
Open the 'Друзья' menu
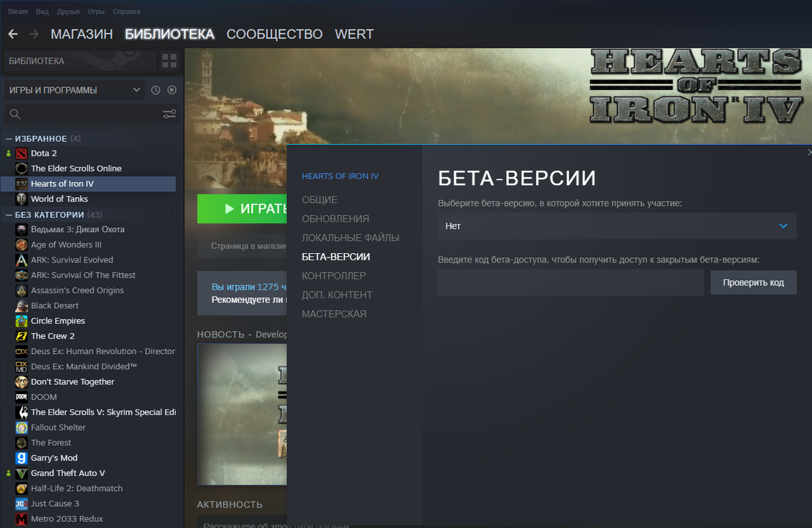pos(68,12)
